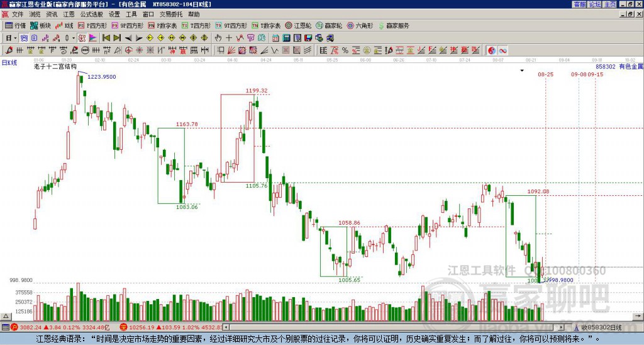The width and height of the screenshot is (644, 345).
Task: Select the crosshair plus cursor tool
Action: (229, 38)
